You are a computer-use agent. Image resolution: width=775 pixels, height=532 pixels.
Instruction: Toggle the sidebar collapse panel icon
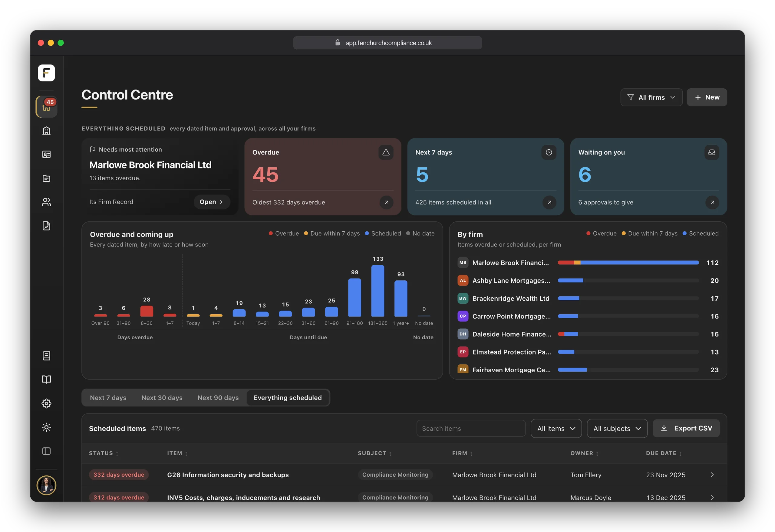(x=46, y=451)
